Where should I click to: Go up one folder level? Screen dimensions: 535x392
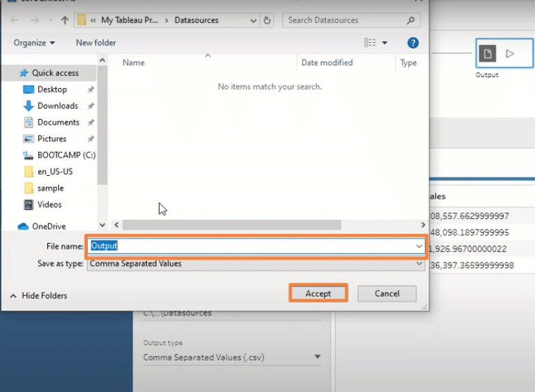(65, 21)
